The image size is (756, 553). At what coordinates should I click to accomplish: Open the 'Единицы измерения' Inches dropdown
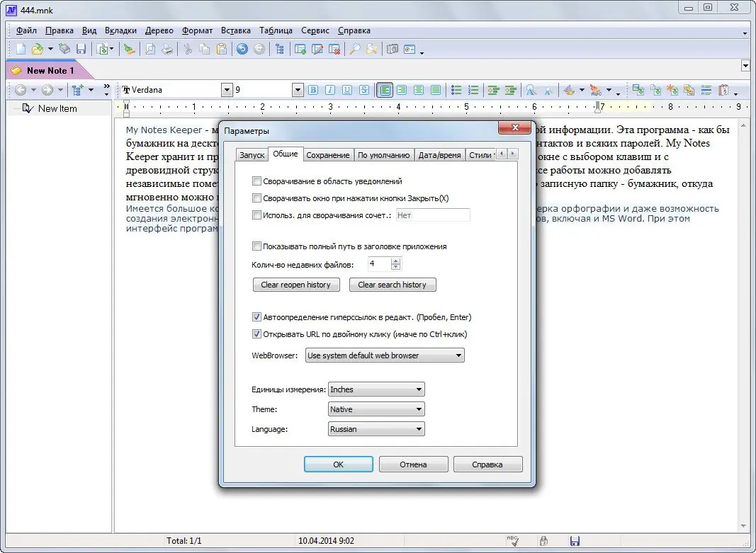[376, 389]
